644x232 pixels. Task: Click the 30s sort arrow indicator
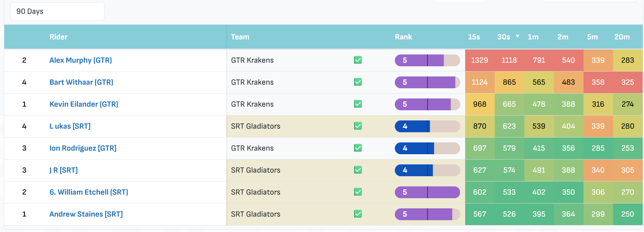517,36
